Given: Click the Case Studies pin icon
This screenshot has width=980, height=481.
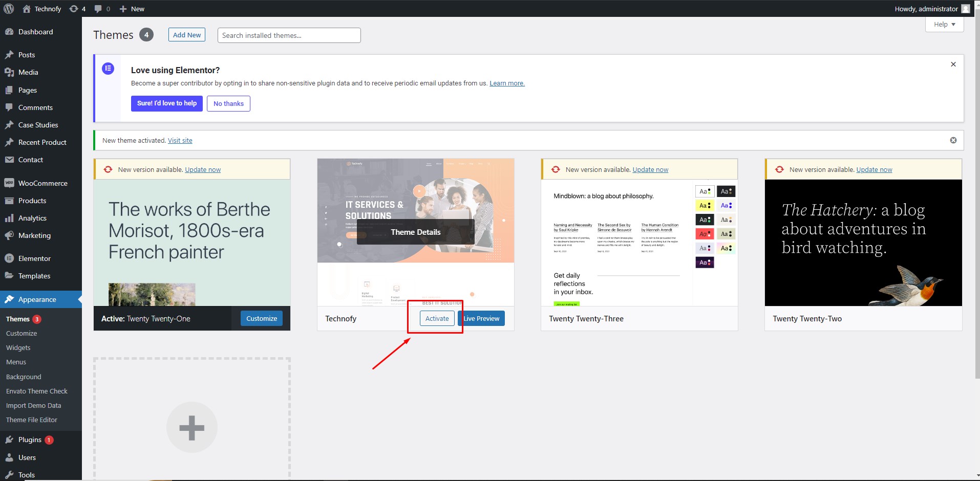Looking at the screenshot, I should [9, 125].
